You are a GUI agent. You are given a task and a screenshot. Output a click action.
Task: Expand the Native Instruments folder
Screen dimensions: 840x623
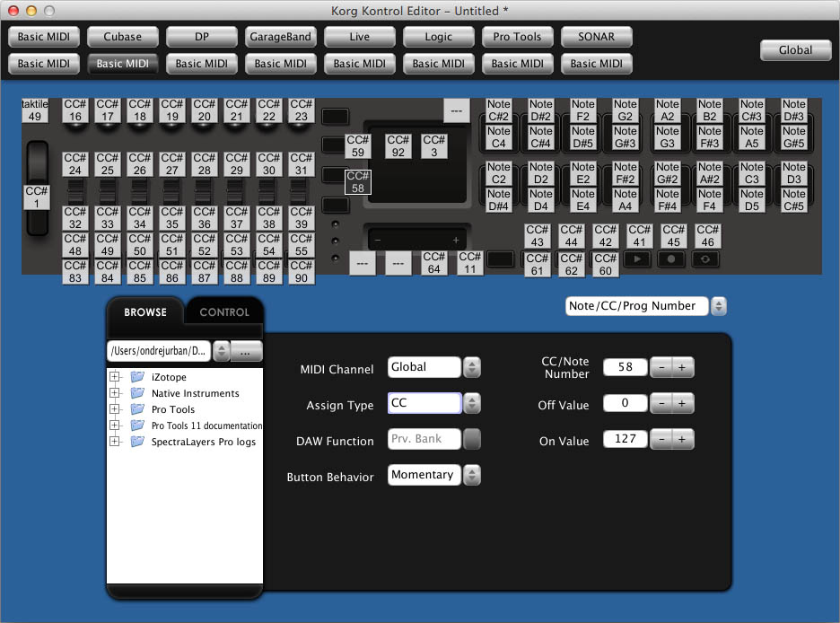click(114, 392)
